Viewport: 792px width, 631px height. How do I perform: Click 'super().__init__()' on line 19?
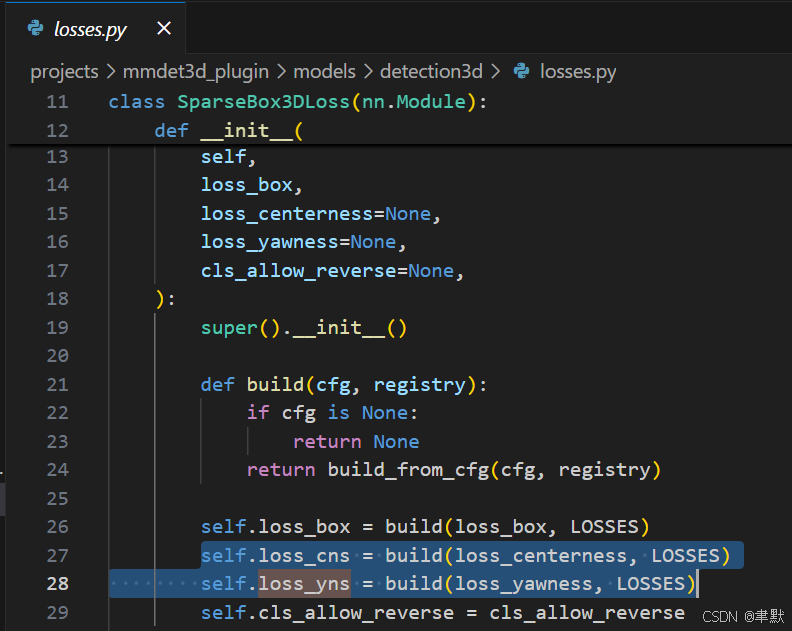(304, 328)
